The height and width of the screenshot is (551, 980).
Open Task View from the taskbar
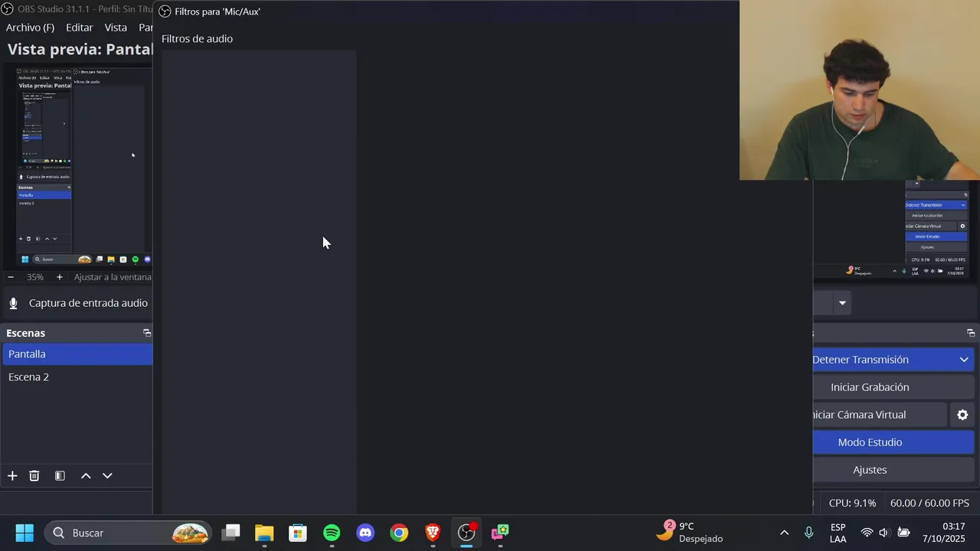click(x=230, y=533)
